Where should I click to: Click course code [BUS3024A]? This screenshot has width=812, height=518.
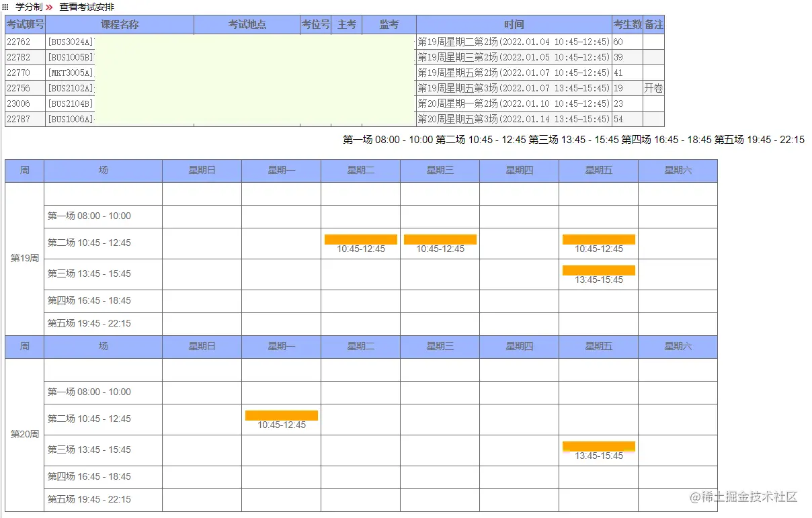[71, 42]
